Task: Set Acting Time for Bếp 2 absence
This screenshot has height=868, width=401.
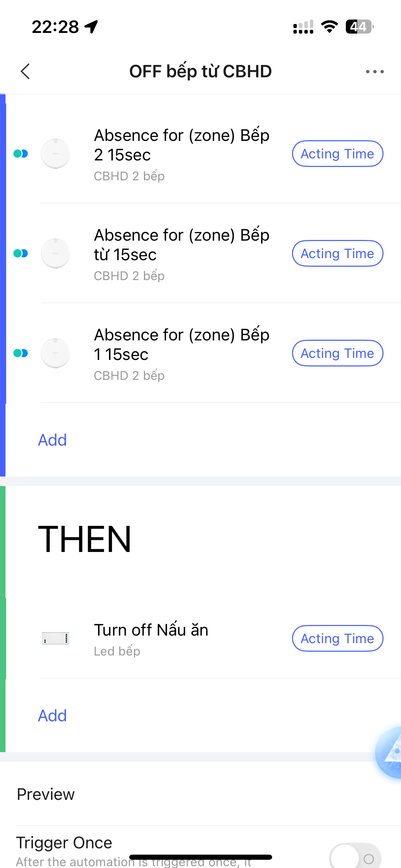Action: click(337, 154)
